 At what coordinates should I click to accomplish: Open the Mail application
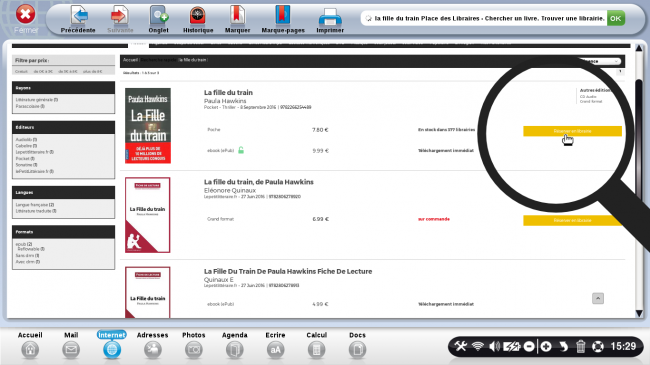click(x=71, y=345)
